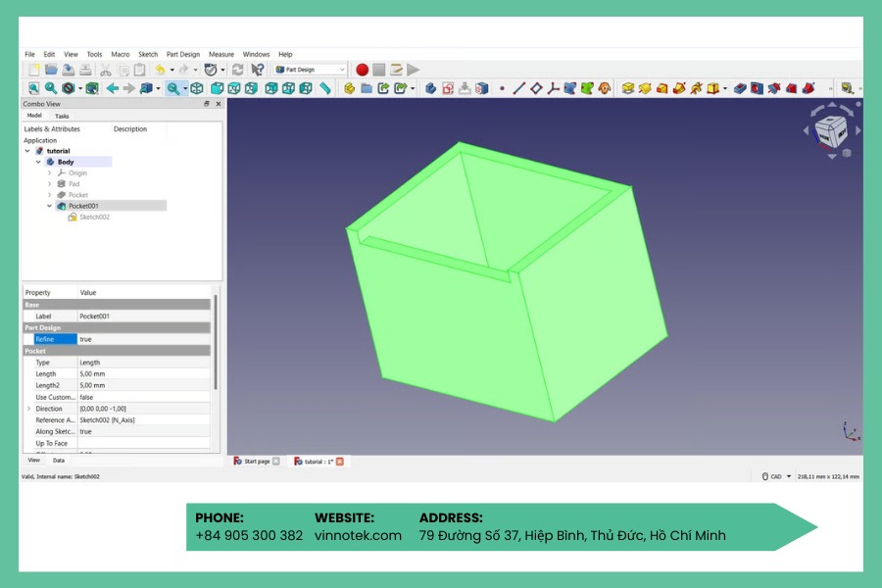The image size is (882, 588).
Task: Open the Macro menu
Action: click(x=121, y=54)
